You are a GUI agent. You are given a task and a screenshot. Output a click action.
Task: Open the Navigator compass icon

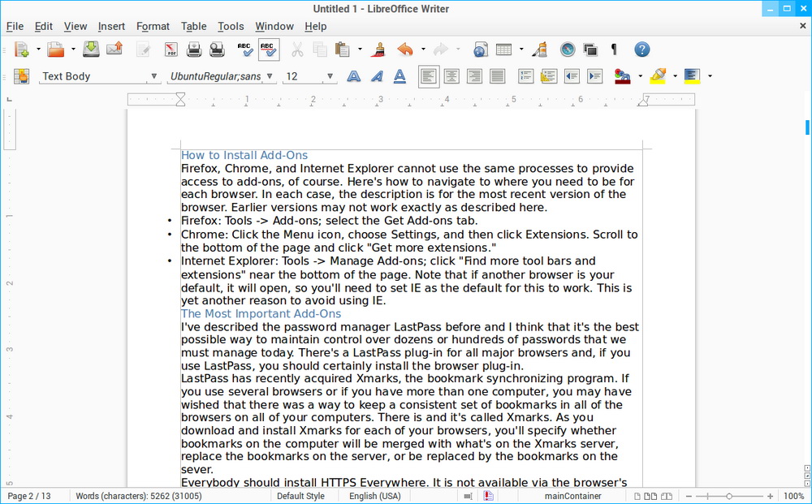click(x=568, y=50)
